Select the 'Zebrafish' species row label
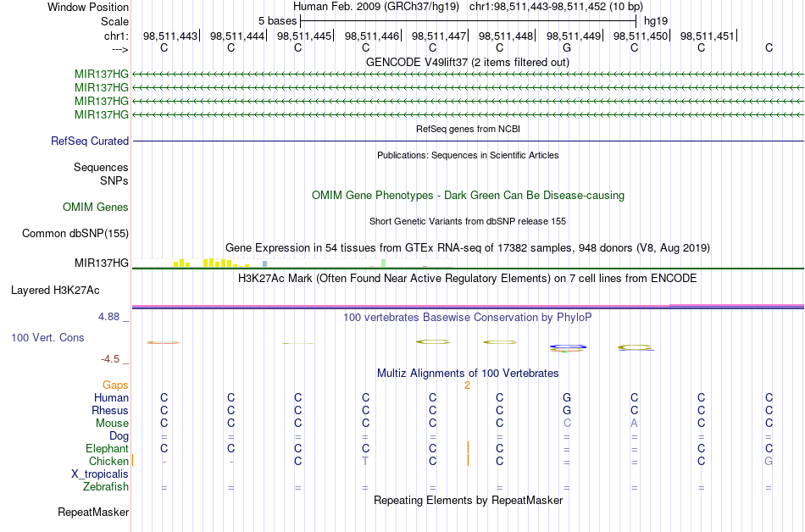 [x=106, y=487]
